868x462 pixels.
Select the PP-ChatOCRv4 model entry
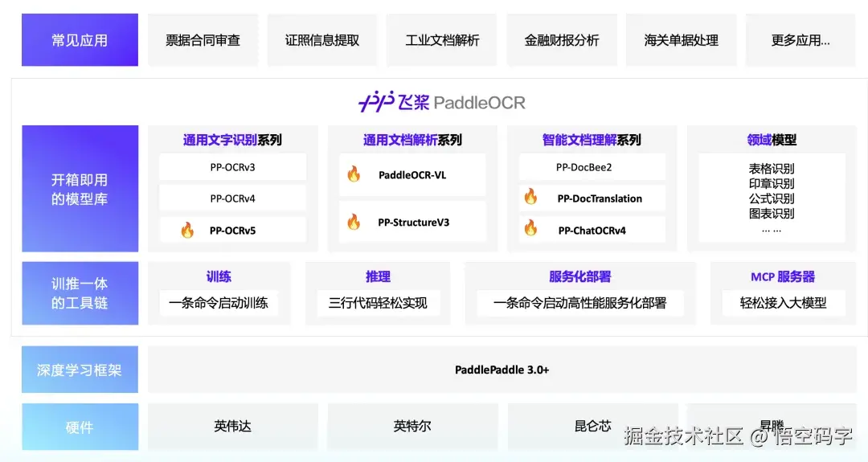coord(592,230)
